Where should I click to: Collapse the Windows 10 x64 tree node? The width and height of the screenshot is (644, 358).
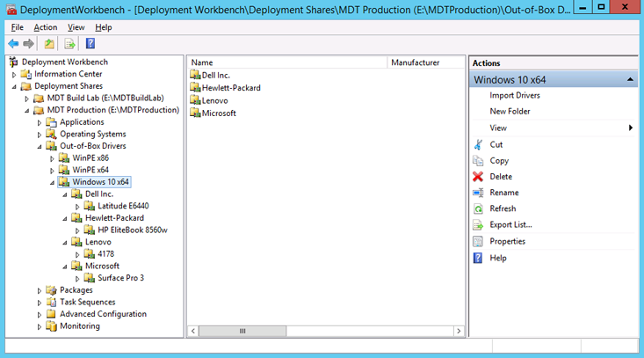click(52, 182)
